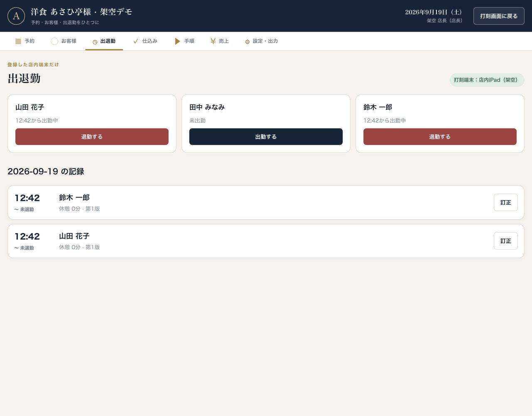Click 休憩 0分 · 第1版 under 山田 花子
Viewport: 532px width, 416px height.
[x=79, y=247]
